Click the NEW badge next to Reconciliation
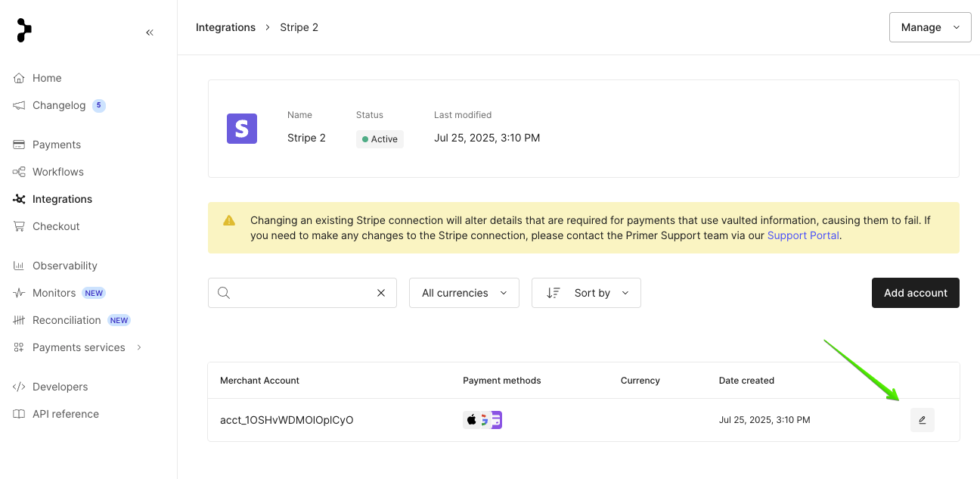Image resolution: width=980 pixels, height=479 pixels. click(119, 320)
